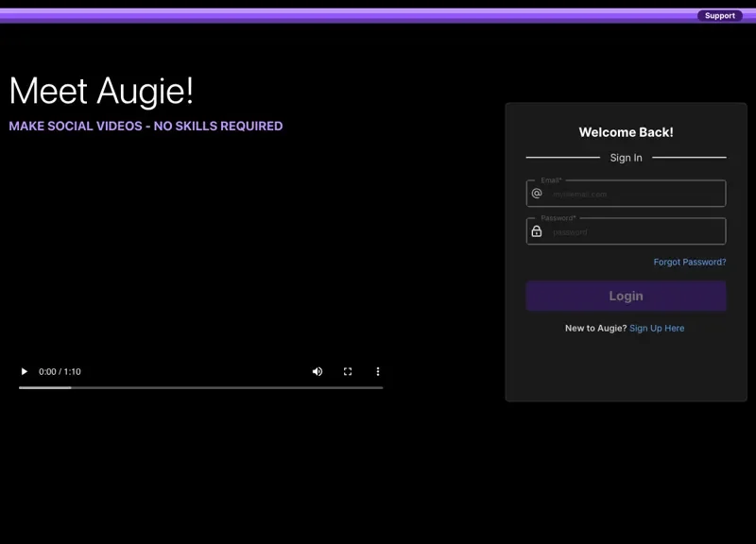Click the purple no-skills-required tagline
This screenshot has height=544, width=756.
[x=145, y=126]
